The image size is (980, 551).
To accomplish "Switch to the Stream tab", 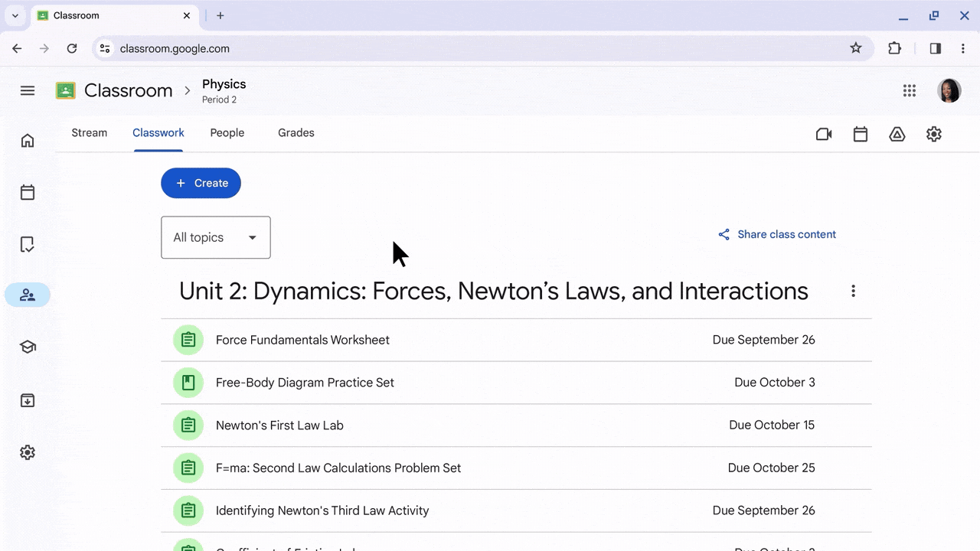I will [x=89, y=132].
